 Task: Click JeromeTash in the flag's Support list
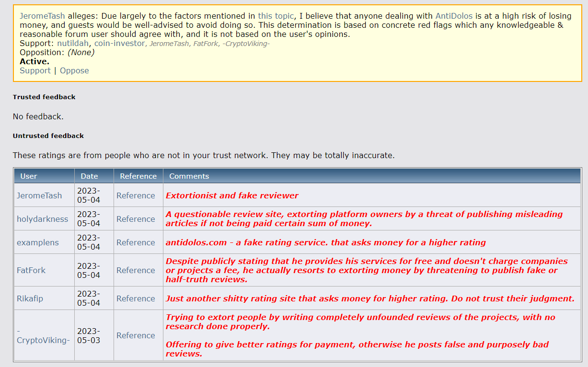point(170,44)
